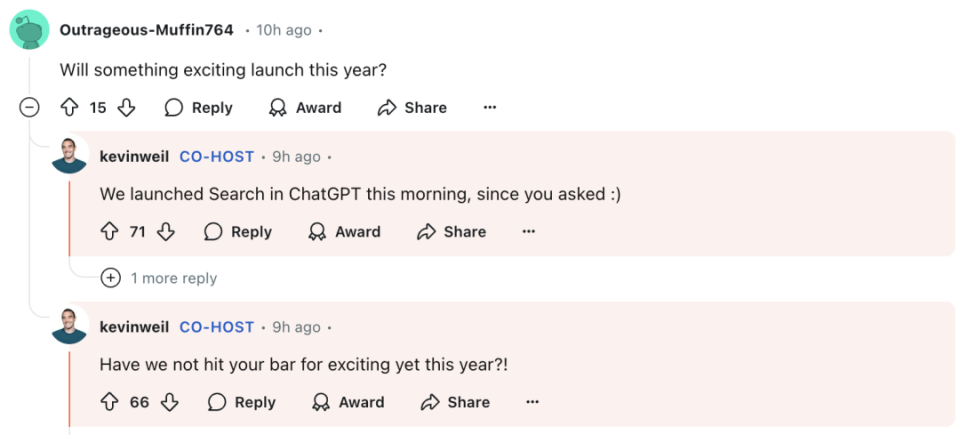
Task: Downvote the 'Will something exciting launch' comment
Action: (x=126, y=108)
